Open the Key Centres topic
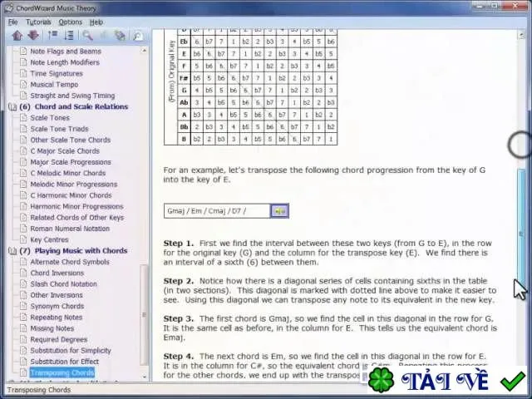Screen dimensions: 532x399 [x=49, y=240]
